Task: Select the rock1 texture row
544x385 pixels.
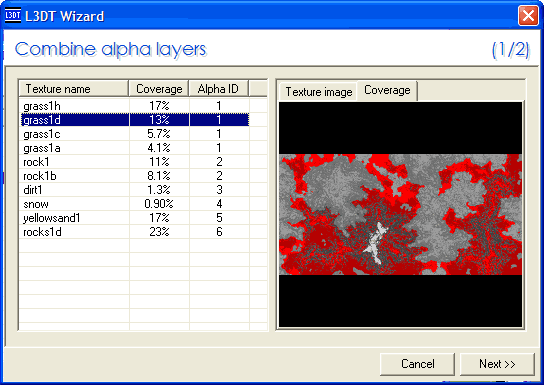Action: point(135,162)
